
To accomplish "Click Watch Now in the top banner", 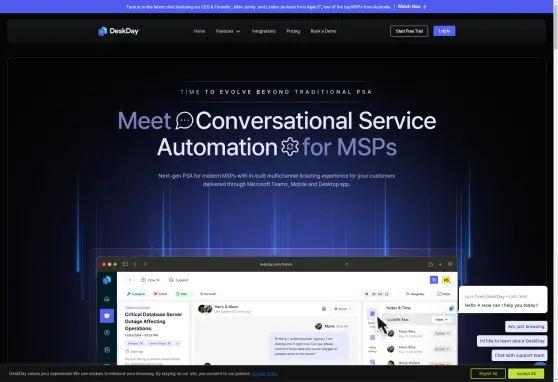I will pos(412,6).
